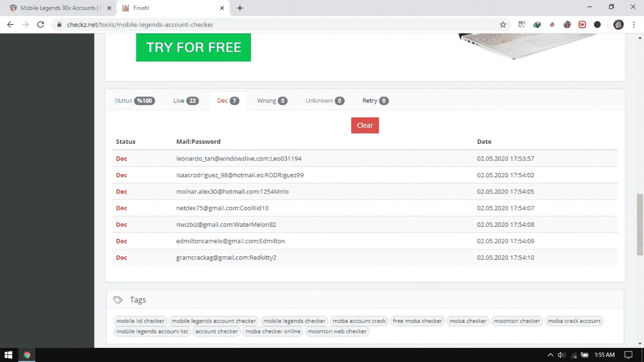Image resolution: width=644 pixels, height=362 pixels.
Task: Open the Windows Start menu
Action: (x=9, y=355)
